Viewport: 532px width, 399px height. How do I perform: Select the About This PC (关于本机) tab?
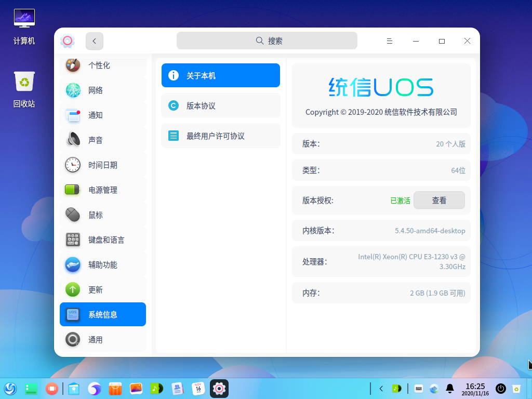(x=220, y=75)
